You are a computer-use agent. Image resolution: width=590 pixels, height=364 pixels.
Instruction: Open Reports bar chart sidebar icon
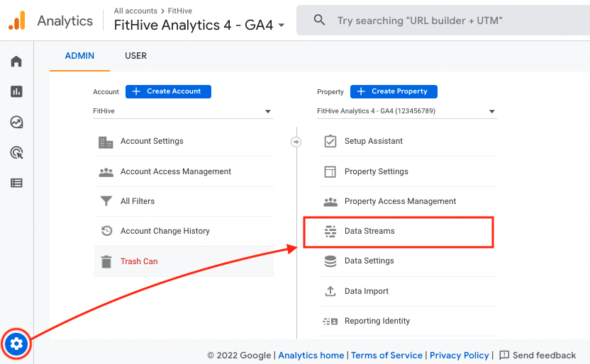(x=16, y=91)
